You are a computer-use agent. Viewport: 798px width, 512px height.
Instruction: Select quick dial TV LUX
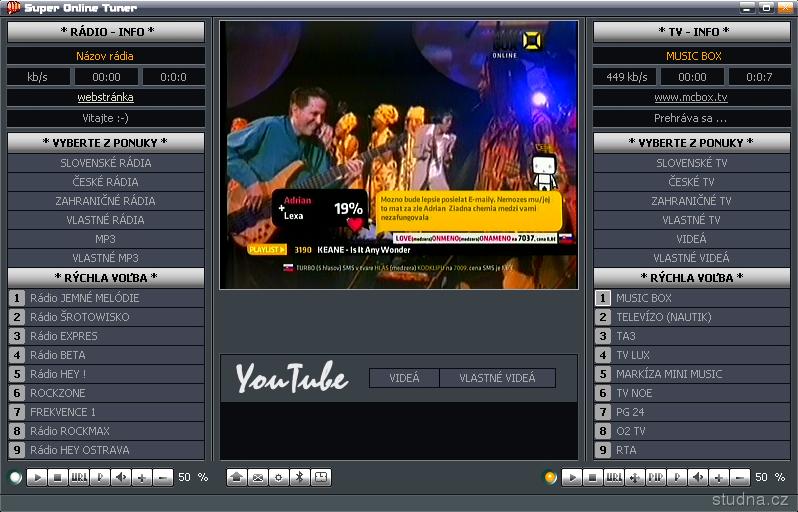click(692, 355)
